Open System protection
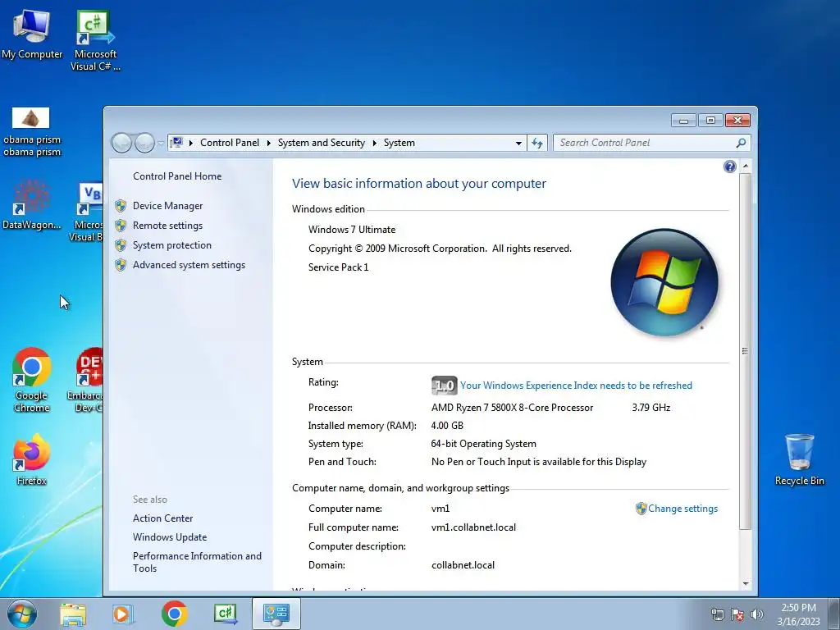The width and height of the screenshot is (840, 630). (x=172, y=245)
